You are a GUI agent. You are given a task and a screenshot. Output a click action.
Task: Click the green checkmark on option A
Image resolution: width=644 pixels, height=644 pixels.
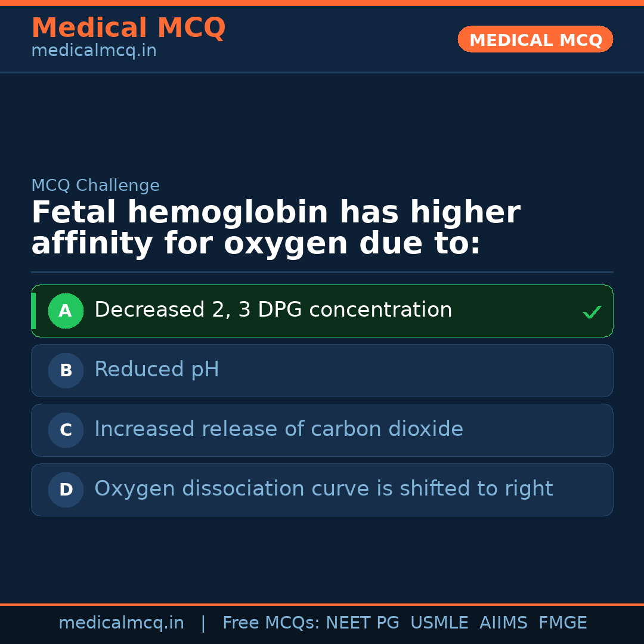(592, 312)
